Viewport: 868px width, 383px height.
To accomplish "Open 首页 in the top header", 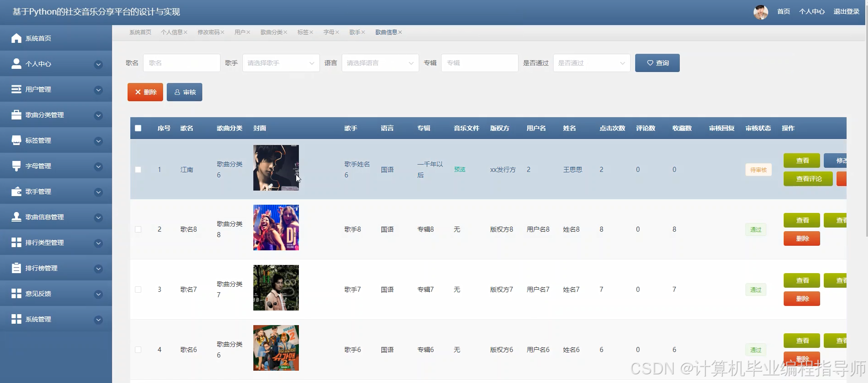I will [784, 11].
